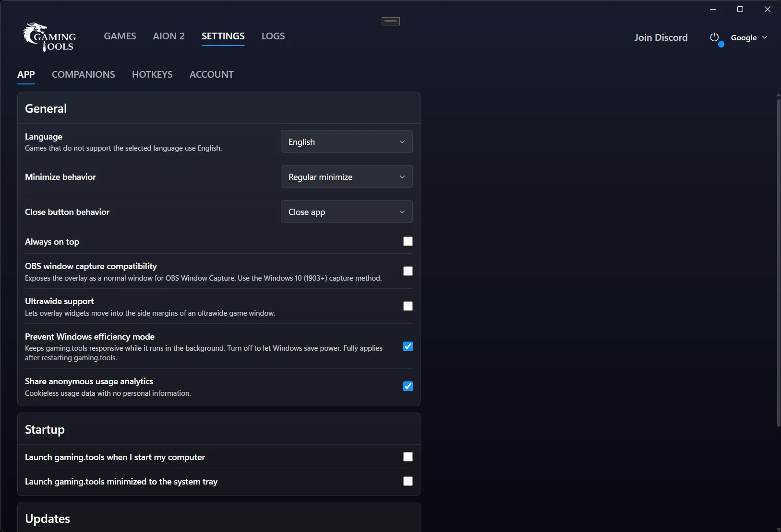Switch to COMPANIONS settings sub-tab
This screenshot has width=781, height=532.
pyautogui.click(x=84, y=74)
